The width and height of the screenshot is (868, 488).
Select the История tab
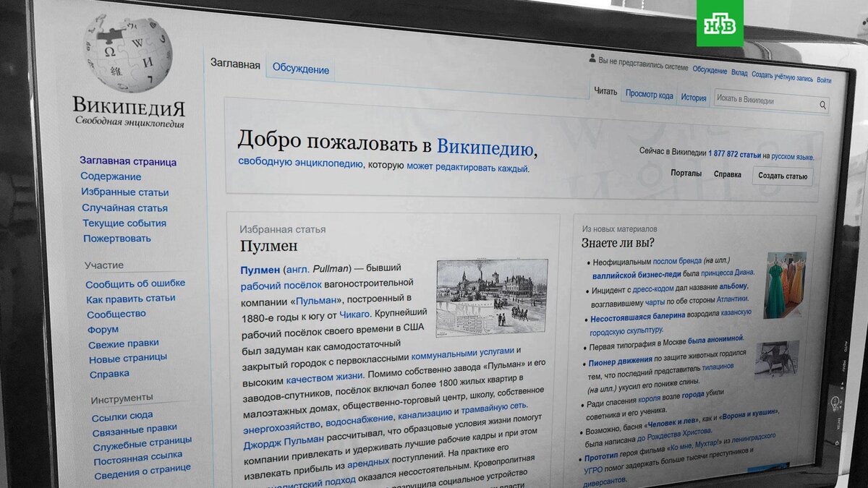[693, 98]
